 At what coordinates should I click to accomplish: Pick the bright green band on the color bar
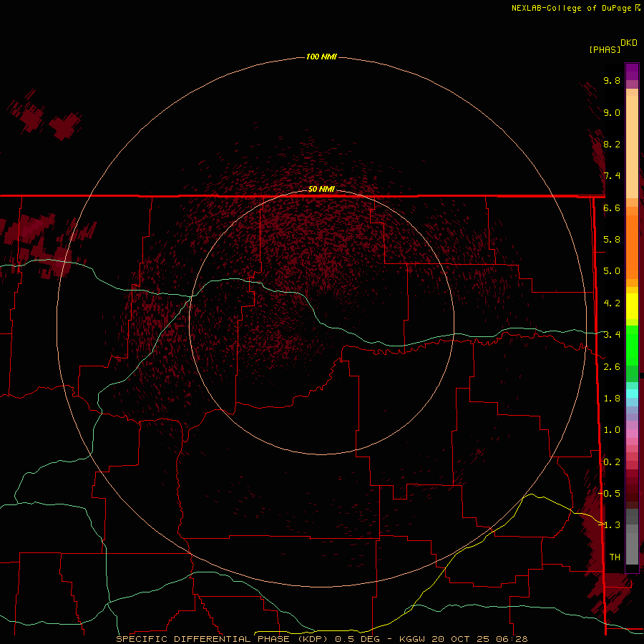click(x=632, y=346)
